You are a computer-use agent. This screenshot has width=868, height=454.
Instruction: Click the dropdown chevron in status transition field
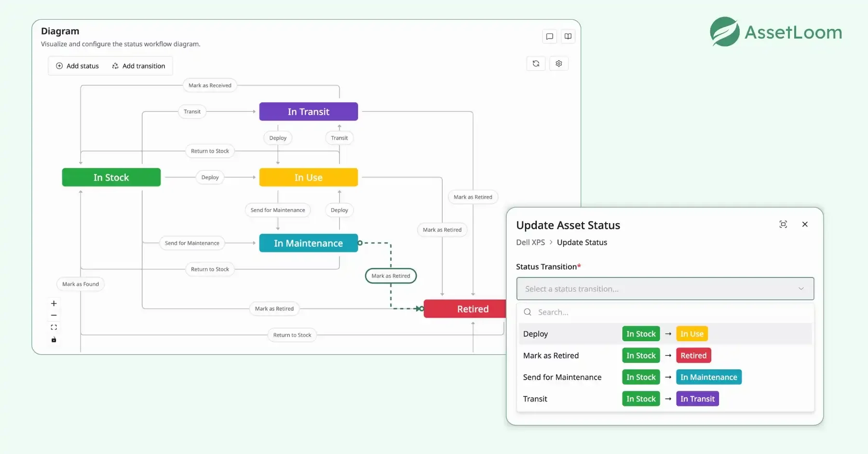click(801, 289)
